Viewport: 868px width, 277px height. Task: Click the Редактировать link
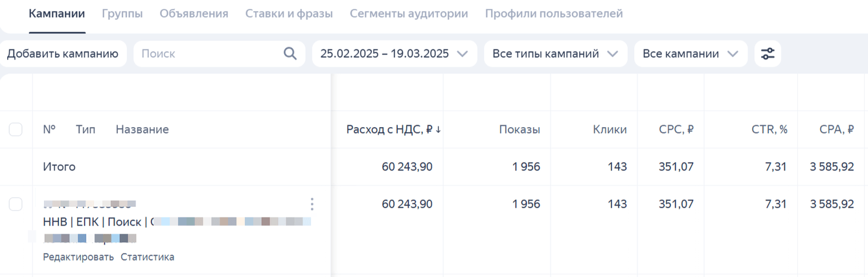[78, 257]
